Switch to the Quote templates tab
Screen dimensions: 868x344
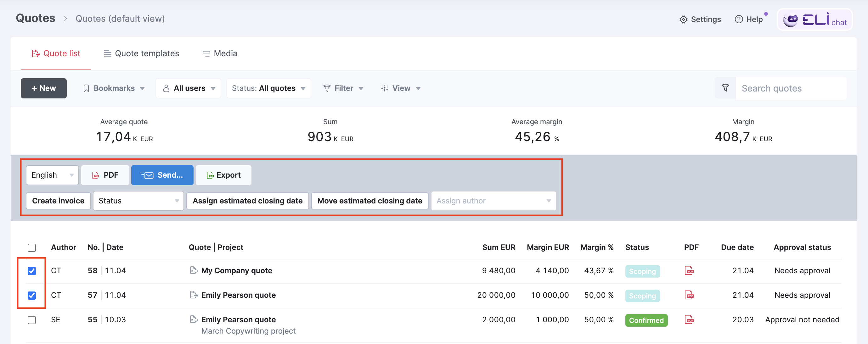point(141,53)
